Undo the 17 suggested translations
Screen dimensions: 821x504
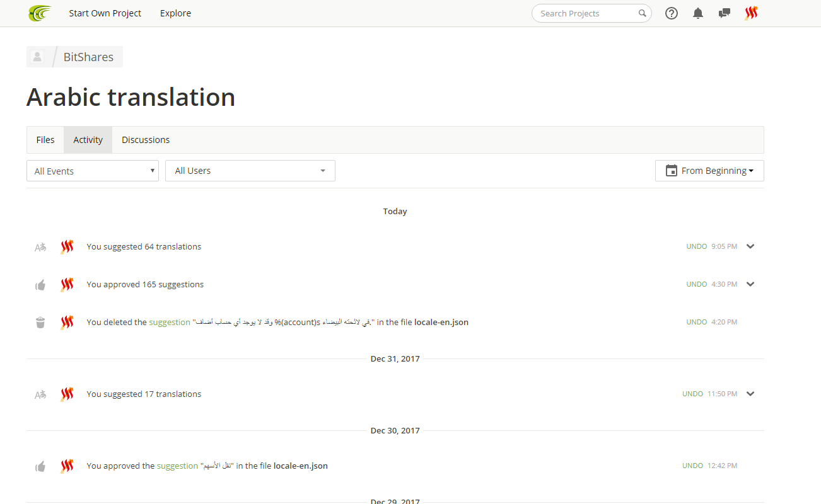point(692,394)
